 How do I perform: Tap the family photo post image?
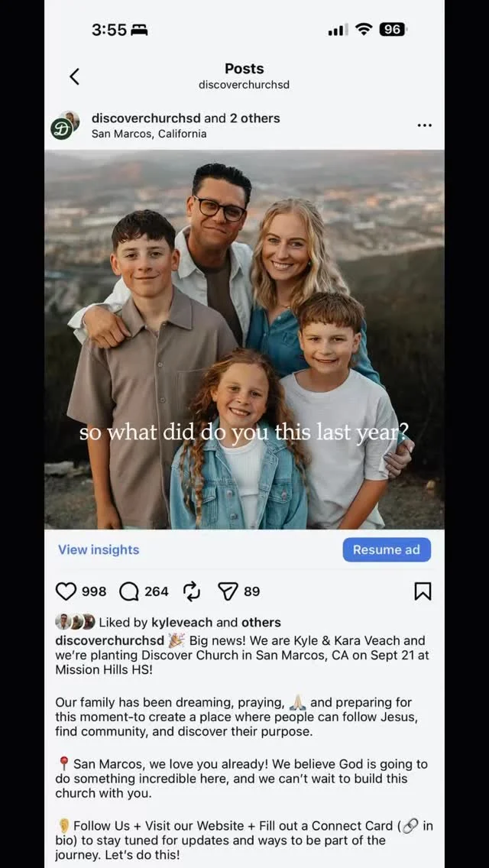click(244, 339)
